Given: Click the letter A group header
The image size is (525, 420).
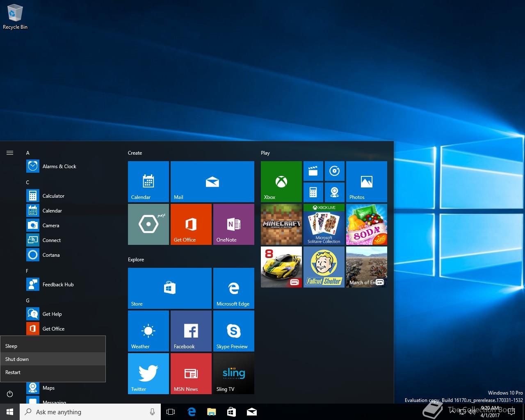Looking at the screenshot, I should (x=28, y=153).
